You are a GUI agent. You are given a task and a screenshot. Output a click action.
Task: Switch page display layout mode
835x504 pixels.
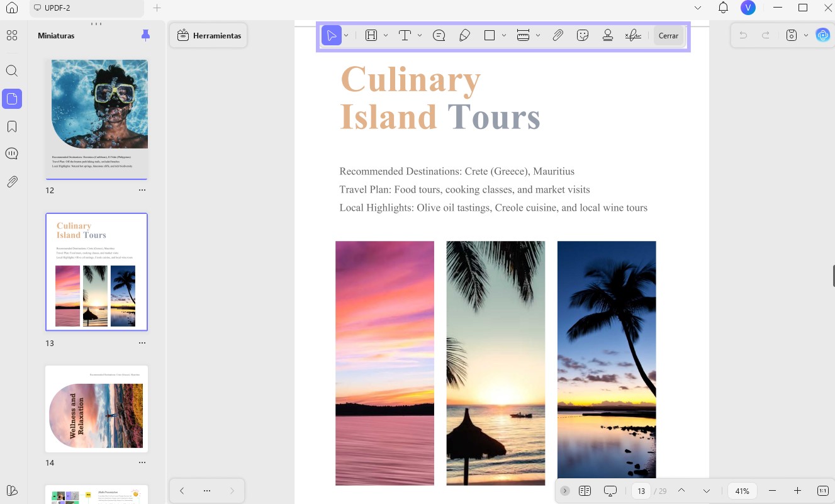tap(585, 491)
